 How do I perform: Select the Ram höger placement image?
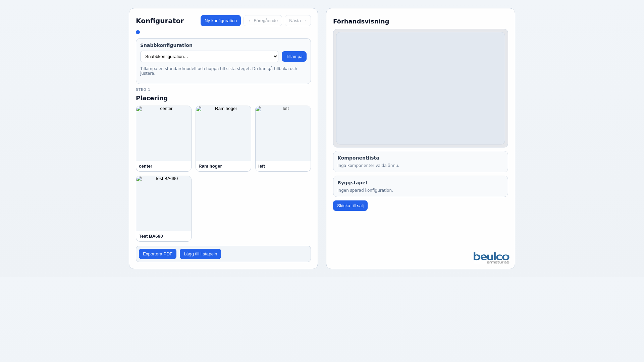click(223, 134)
